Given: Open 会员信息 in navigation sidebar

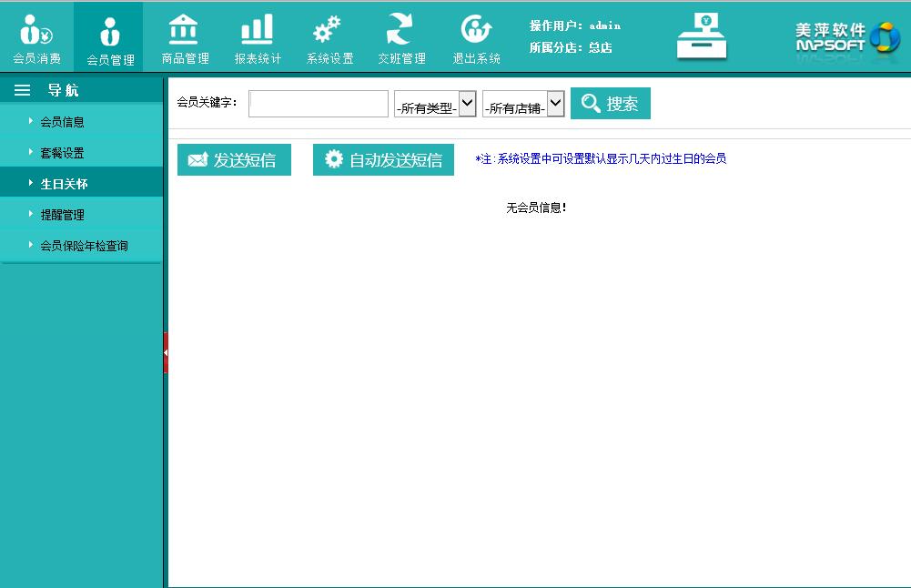Looking at the screenshot, I should coord(62,121).
